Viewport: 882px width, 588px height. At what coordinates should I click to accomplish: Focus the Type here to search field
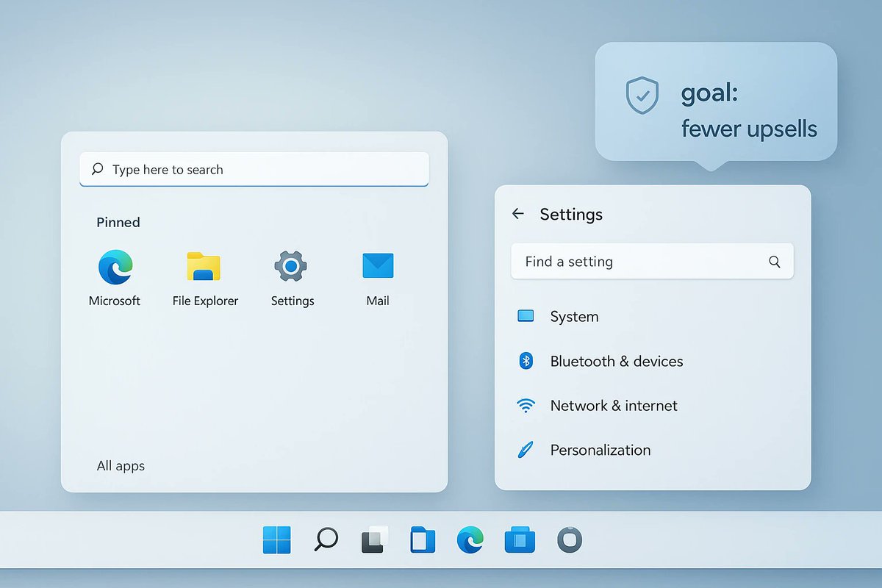[x=254, y=169]
